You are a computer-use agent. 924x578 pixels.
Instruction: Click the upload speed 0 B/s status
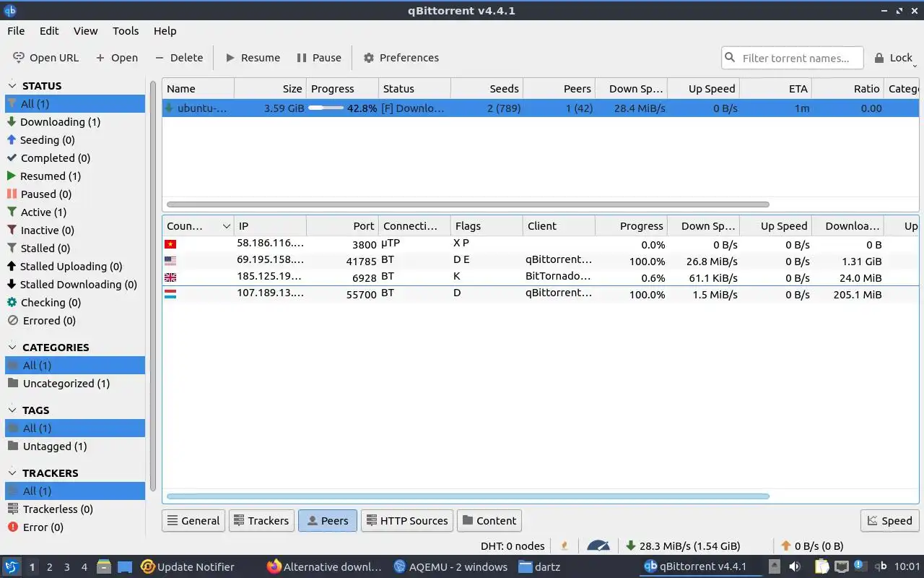point(813,546)
